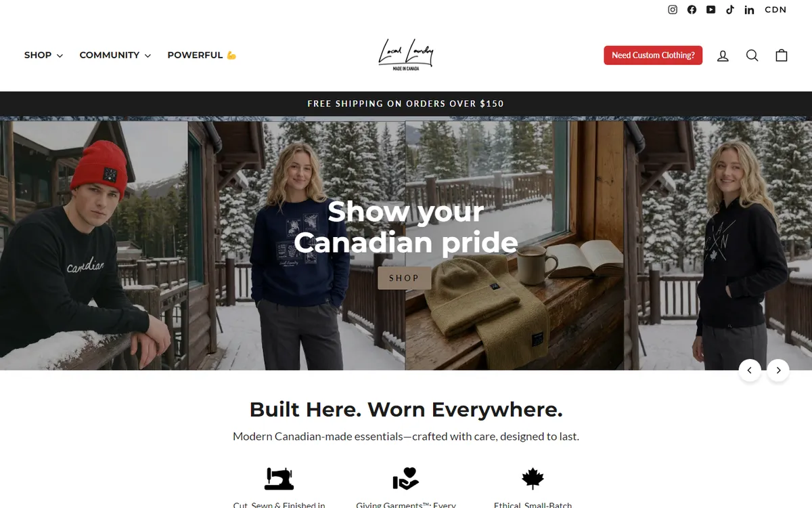Click the sewing machine icon
Viewport: 812px width, 508px height.
[279, 479]
